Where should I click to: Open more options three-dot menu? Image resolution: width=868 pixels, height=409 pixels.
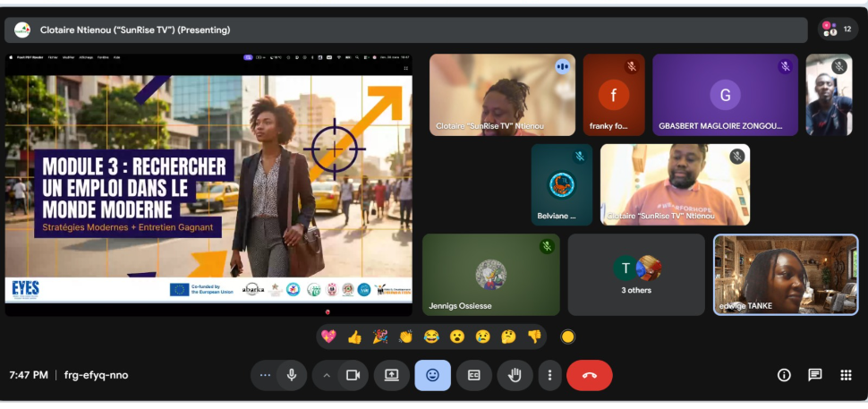point(549,375)
